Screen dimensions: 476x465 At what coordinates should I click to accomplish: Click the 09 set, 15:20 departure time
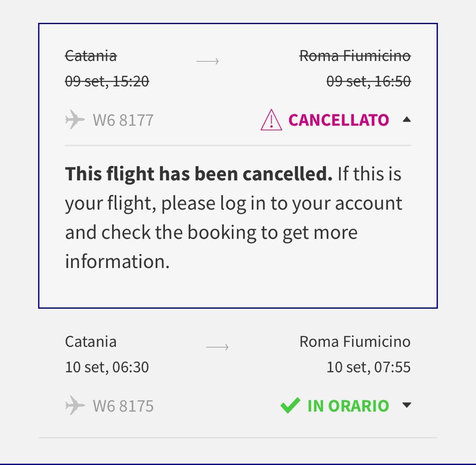(x=107, y=81)
